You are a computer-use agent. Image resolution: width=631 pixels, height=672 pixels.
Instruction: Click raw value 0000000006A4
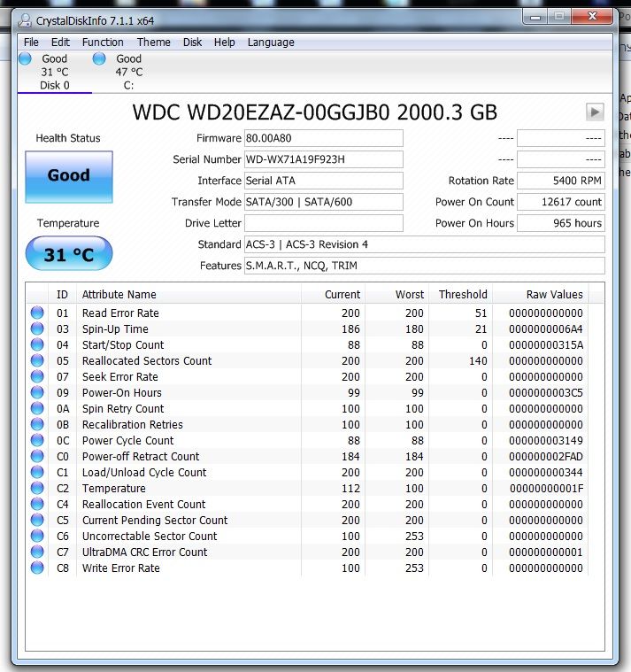pos(546,329)
